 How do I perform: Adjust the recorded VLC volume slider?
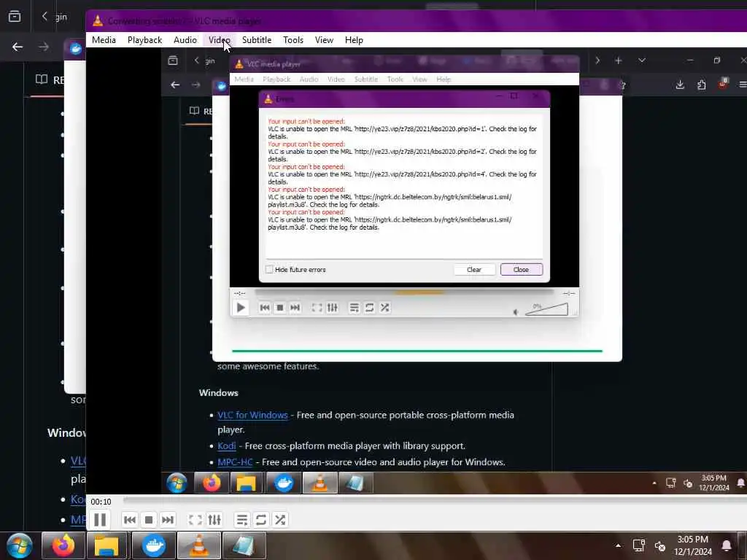click(x=546, y=309)
